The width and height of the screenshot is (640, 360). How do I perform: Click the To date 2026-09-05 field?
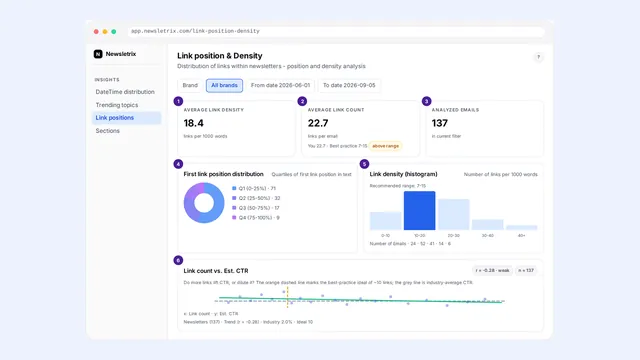pos(349,85)
